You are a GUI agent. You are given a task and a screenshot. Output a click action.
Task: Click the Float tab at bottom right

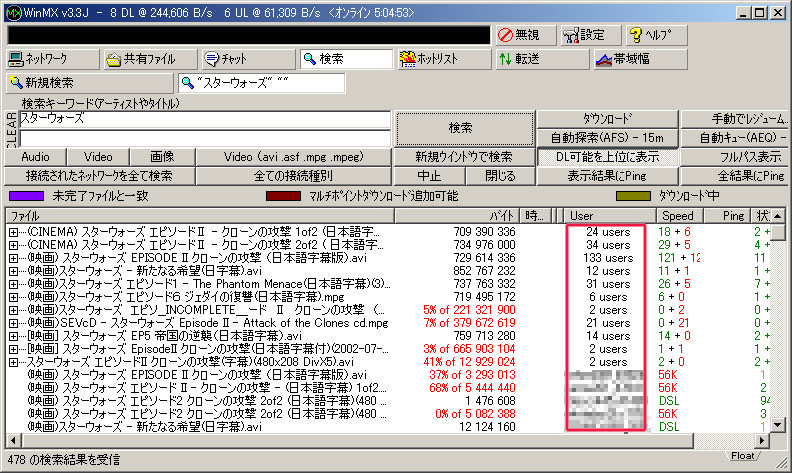pyautogui.click(x=742, y=456)
